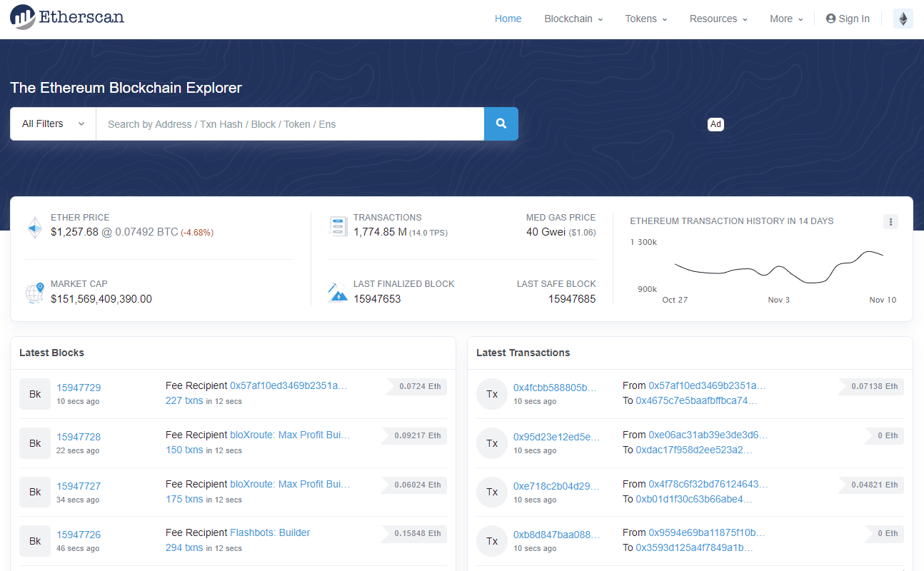Open recipient address 0x4675c7e5baafbffbca74
Viewport: 924px width, 571px height.
point(696,400)
